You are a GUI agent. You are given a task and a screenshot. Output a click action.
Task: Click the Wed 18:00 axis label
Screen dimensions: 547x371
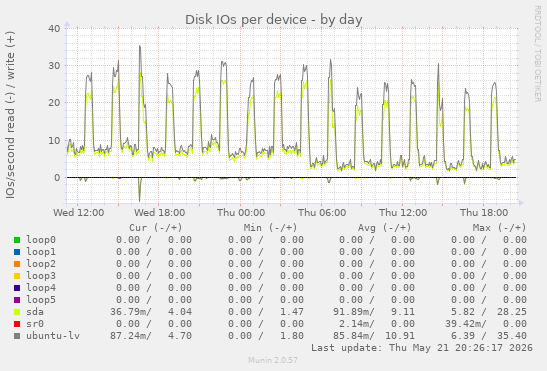click(159, 213)
